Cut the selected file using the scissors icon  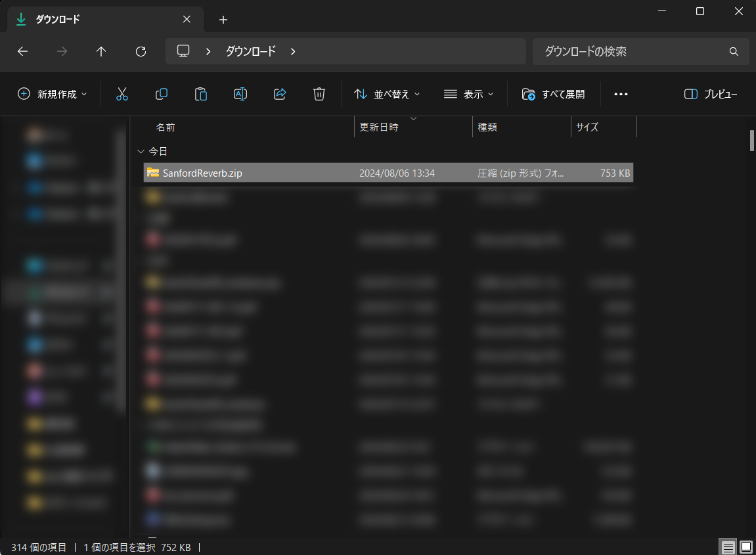pos(122,94)
